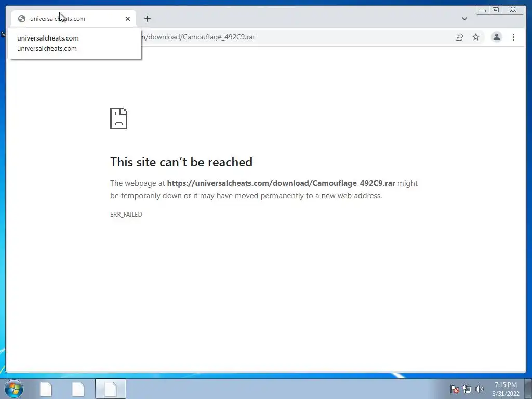Click the bold Camouflage_492C9.rar URL text
The image size is (532, 399).
pyautogui.click(x=281, y=183)
